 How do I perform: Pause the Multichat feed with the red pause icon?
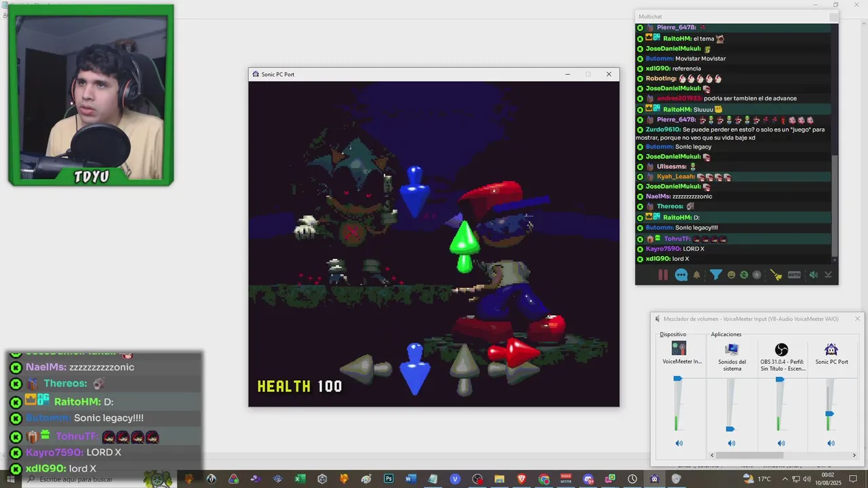coord(663,274)
